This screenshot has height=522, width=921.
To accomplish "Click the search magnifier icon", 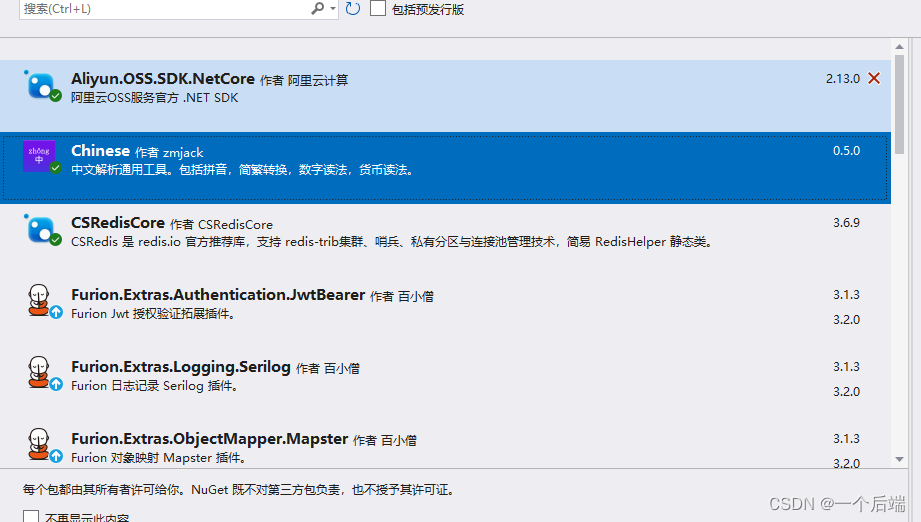I will [317, 8].
